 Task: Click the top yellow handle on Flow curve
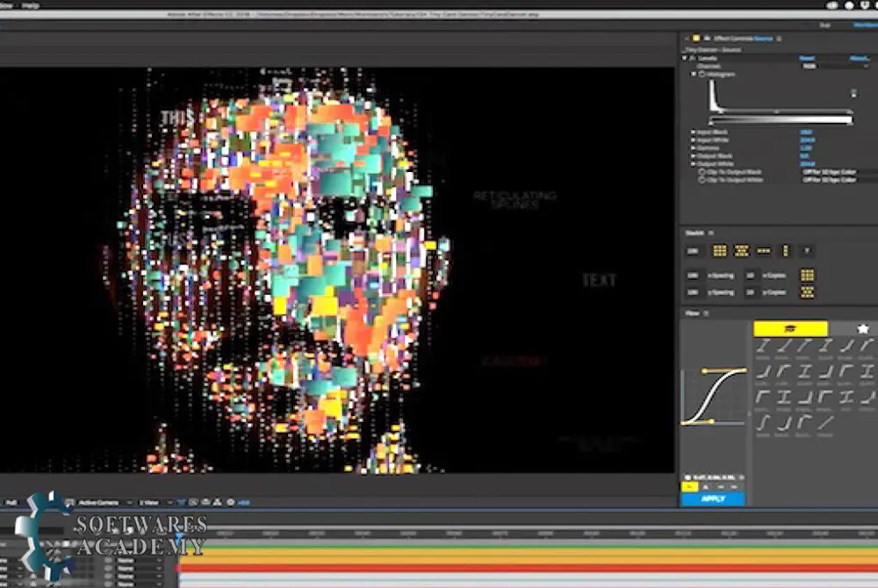coord(704,371)
